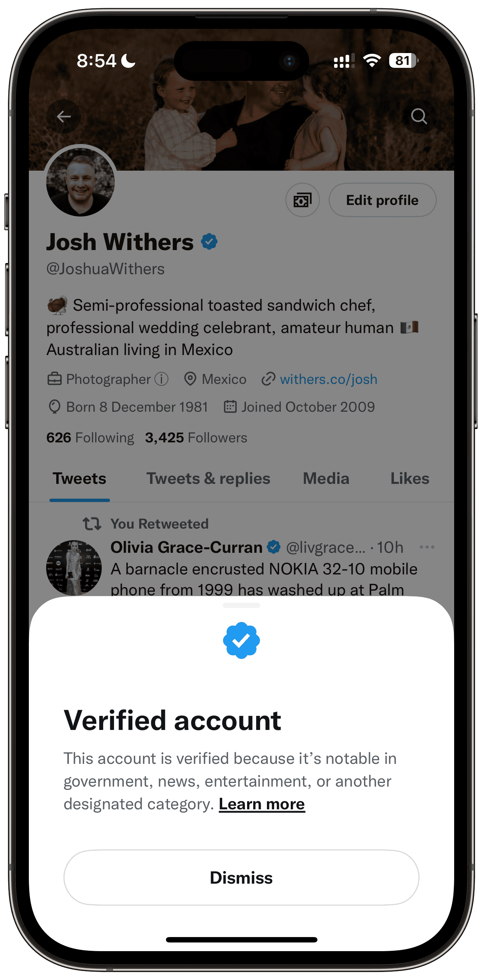483x980 pixels.
Task: Open withers.co/josh website link
Action: click(x=328, y=379)
